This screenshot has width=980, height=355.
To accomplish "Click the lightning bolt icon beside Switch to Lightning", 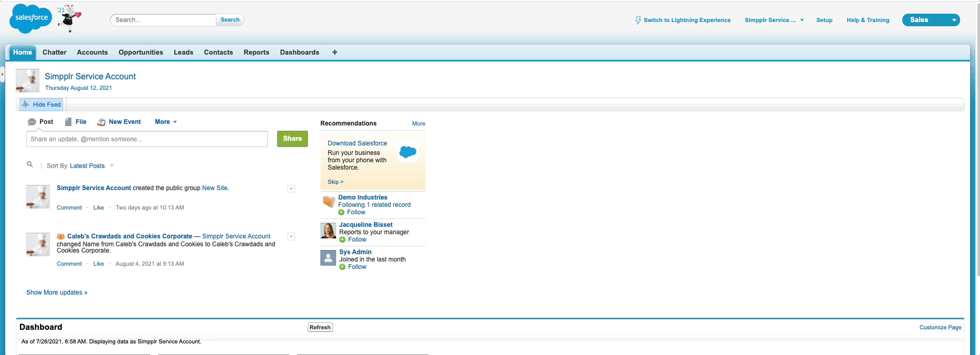I will 638,20.
